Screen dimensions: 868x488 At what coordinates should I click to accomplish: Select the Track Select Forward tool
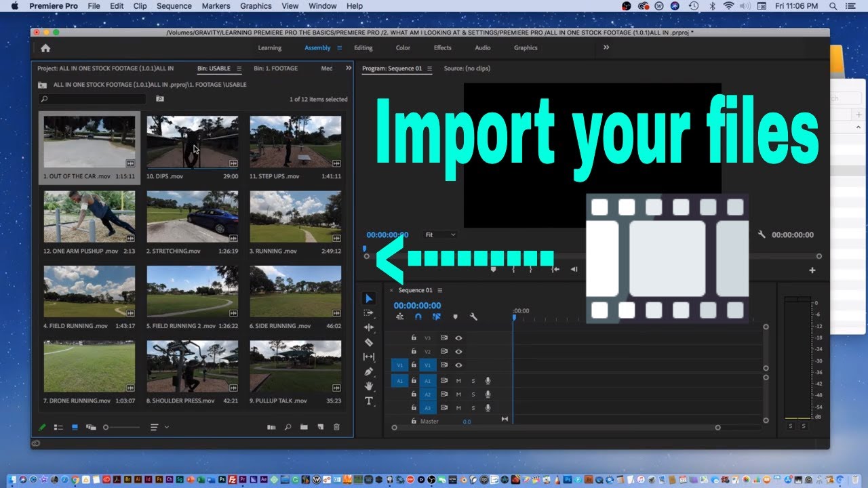tap(369, 313)
